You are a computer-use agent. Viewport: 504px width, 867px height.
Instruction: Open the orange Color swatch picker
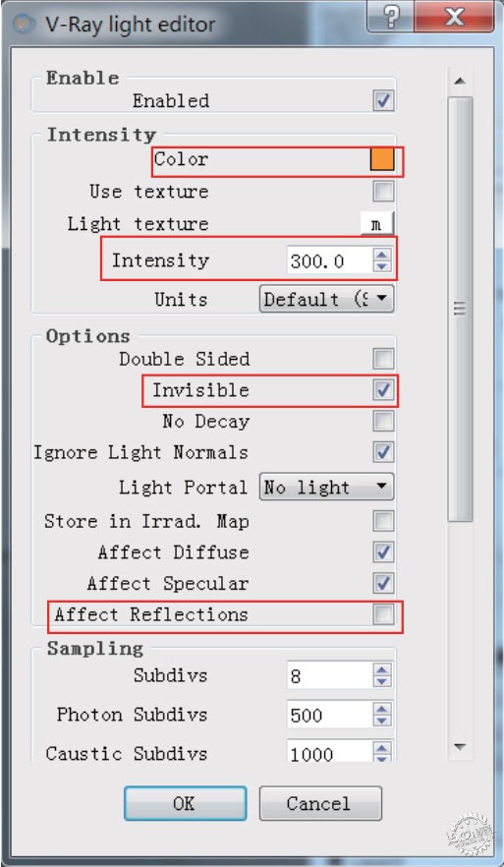[x=382, y=159]
